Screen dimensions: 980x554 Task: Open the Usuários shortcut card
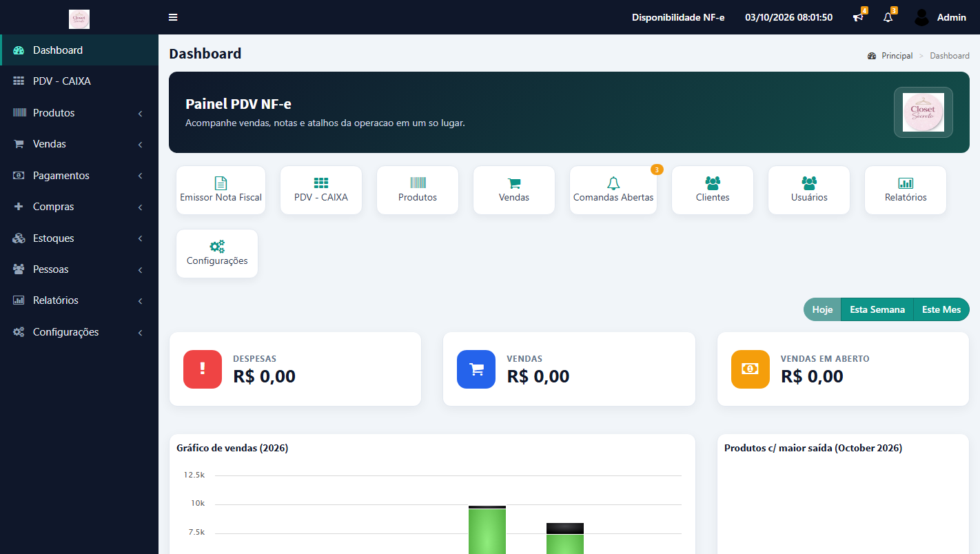[809, 190]
